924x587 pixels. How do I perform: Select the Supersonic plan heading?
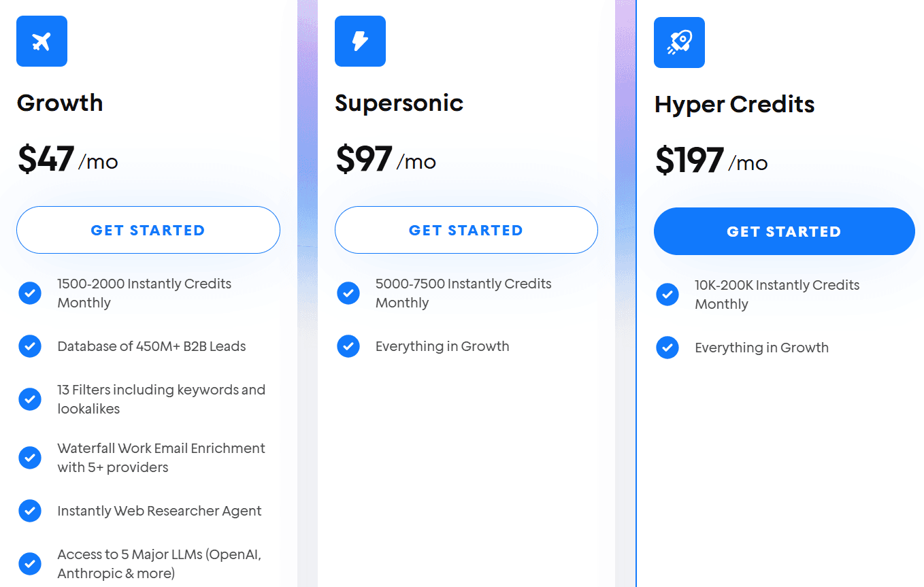point(399,103)
